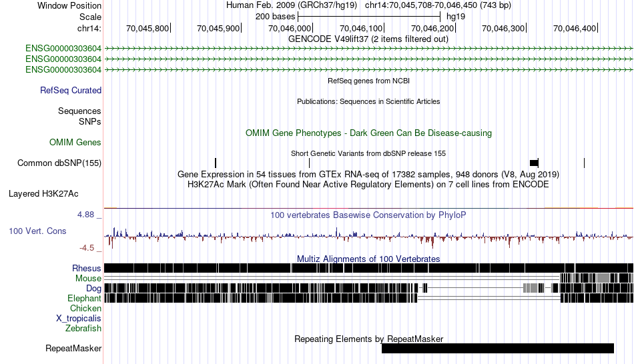Click the -4.5 PhyloP minimum value
Viewport: 634px width, 364px height.
click(87, 247)
